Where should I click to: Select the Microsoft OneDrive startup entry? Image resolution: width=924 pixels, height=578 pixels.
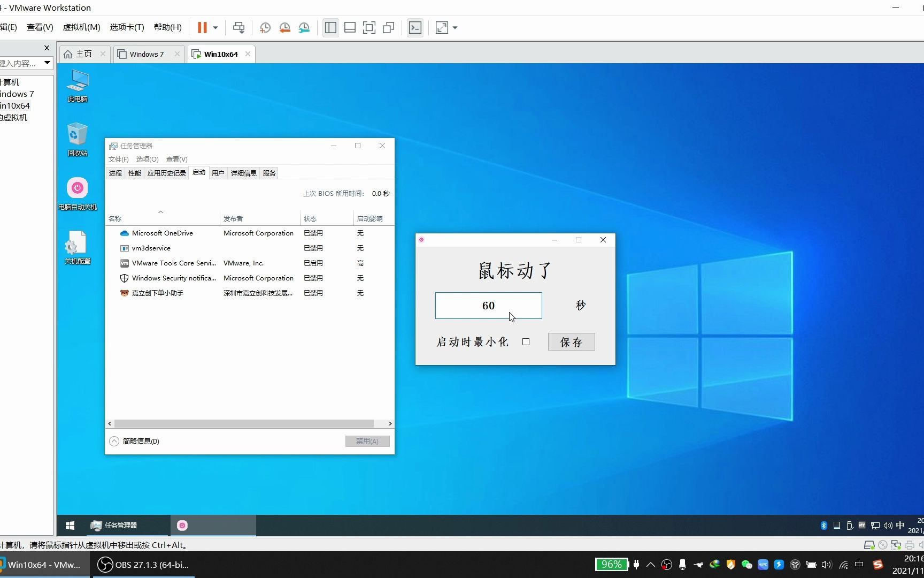[250, 233]
